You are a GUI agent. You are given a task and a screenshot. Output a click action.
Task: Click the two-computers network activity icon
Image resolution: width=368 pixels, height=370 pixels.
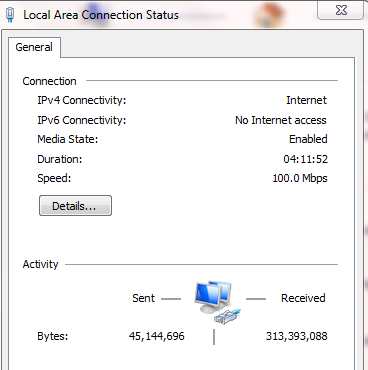213,297
